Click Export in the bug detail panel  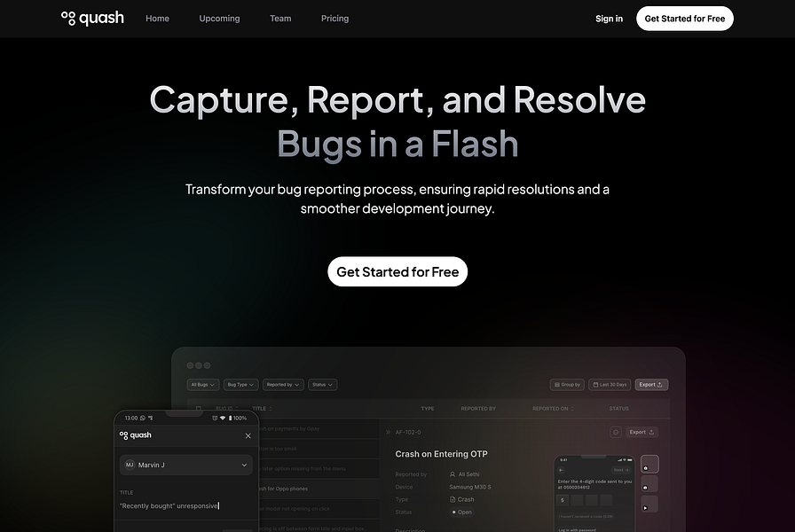[x=642, y=432]
